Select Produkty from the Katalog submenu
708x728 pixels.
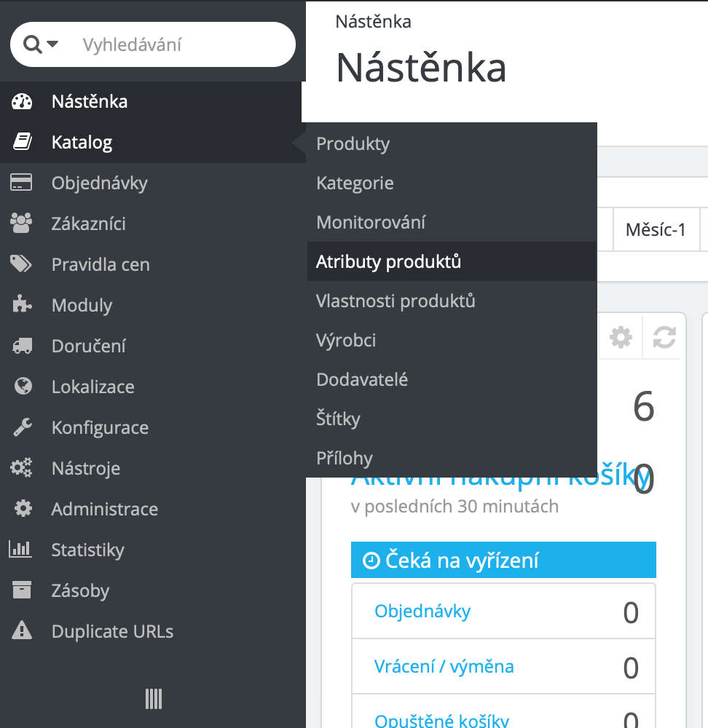tap(353, 143)
